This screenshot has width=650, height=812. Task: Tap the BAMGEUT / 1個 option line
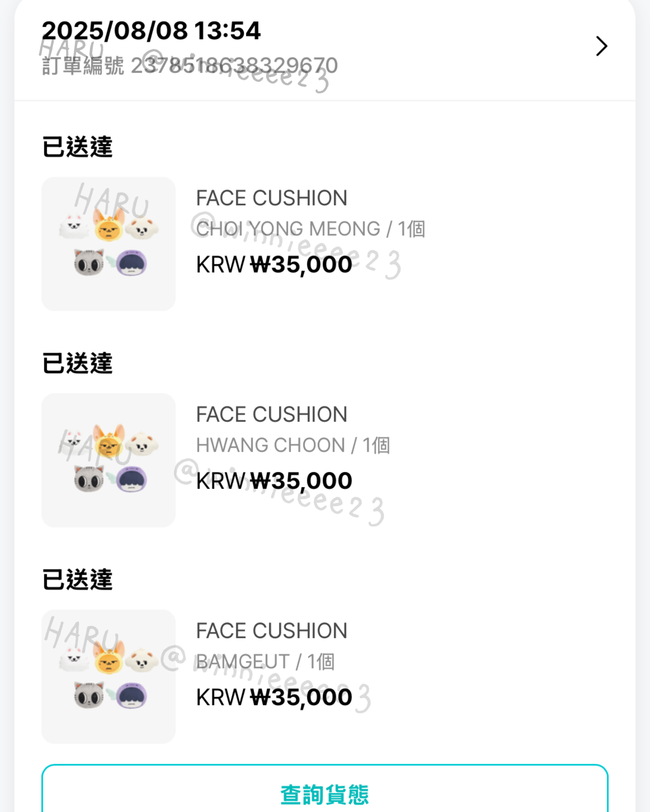(x=265, y=662)
